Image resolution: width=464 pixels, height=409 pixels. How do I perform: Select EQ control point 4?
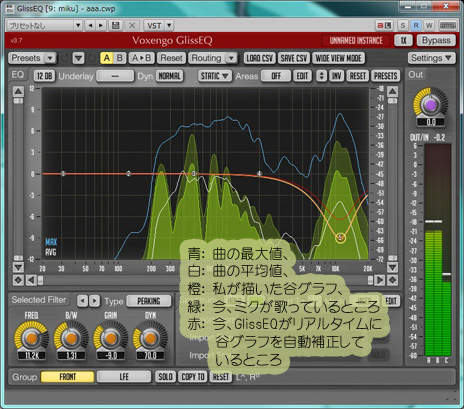pyautogui.click(x=259, y=173)
